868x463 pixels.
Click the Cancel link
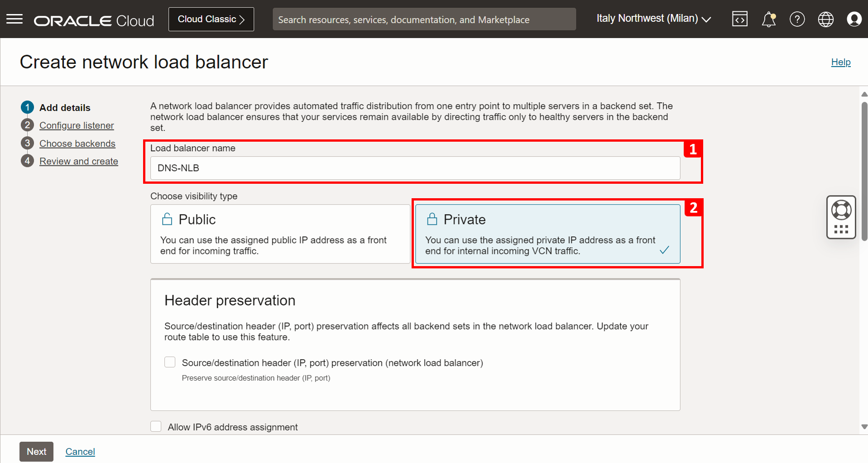point(80,451)
